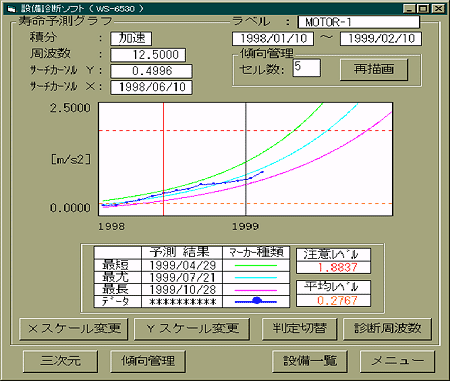The image size is (450, 381).
Task: Open 診断周波数 diagnosis frequency button
Action: click(x=387, y=329)
